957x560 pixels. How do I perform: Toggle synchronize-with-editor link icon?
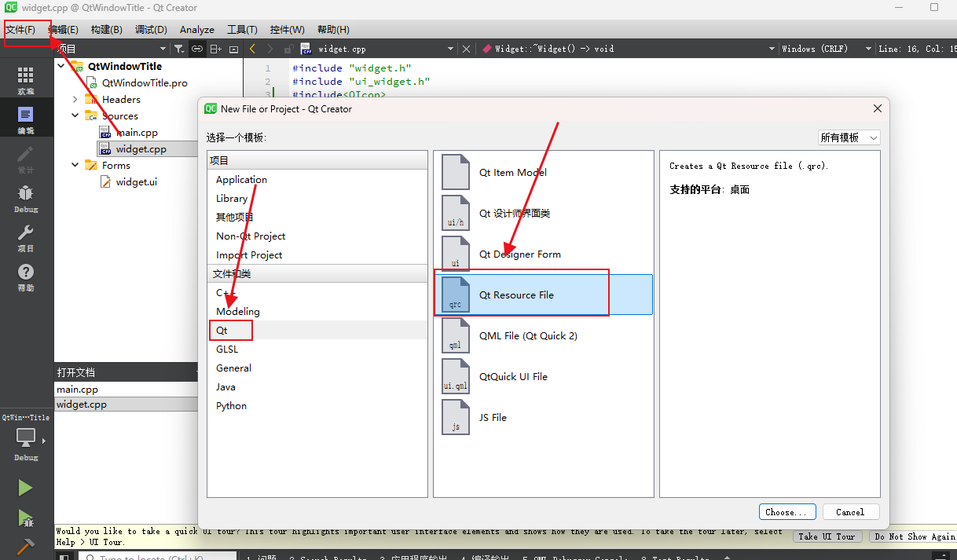[197, 49]
